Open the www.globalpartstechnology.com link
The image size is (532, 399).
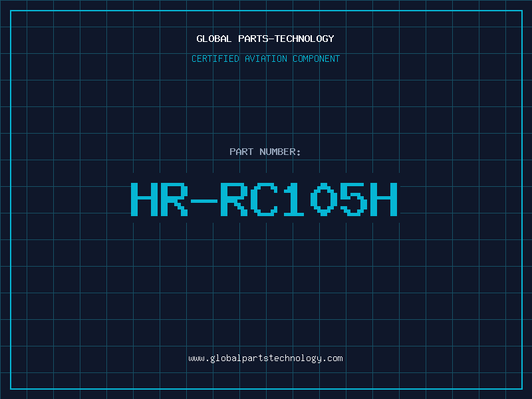[265, 358]
